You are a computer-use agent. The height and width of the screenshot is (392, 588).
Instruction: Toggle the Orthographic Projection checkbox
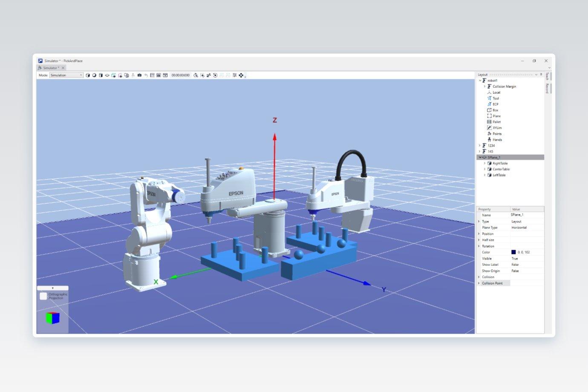[x=43, y=296]
